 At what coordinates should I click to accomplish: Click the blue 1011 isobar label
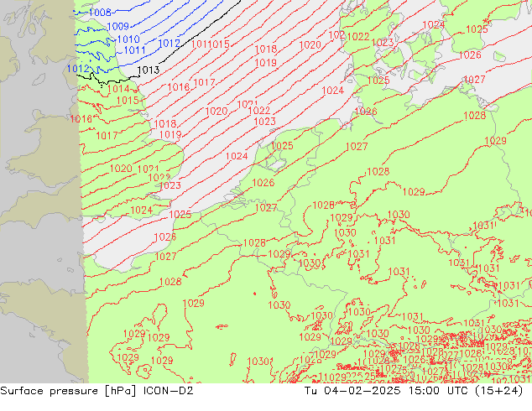(135, 50)
